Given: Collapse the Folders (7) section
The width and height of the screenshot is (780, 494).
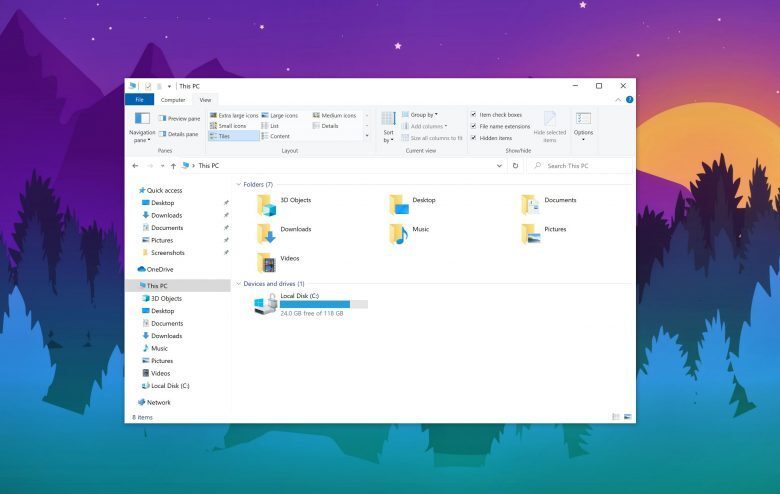Looking at the screenshot, I should pyautogui.click(x=237, y=185).
